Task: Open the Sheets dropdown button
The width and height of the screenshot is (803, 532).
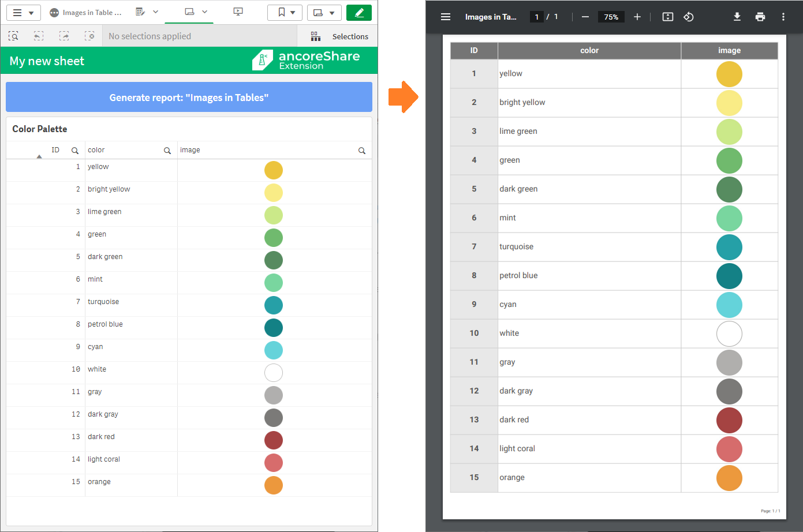Action: [324, 13]
